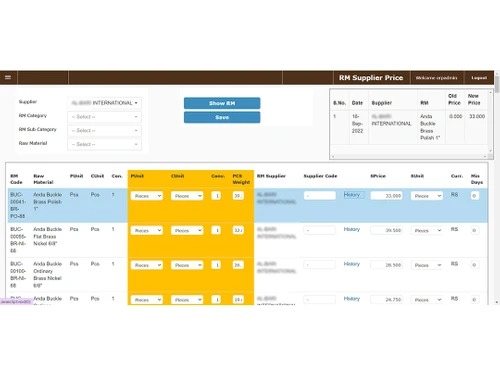The width and height of the screenshot is (500, 375).
Task: Click Old Price value 0.000 in history panel
Action: pos(455,116)
